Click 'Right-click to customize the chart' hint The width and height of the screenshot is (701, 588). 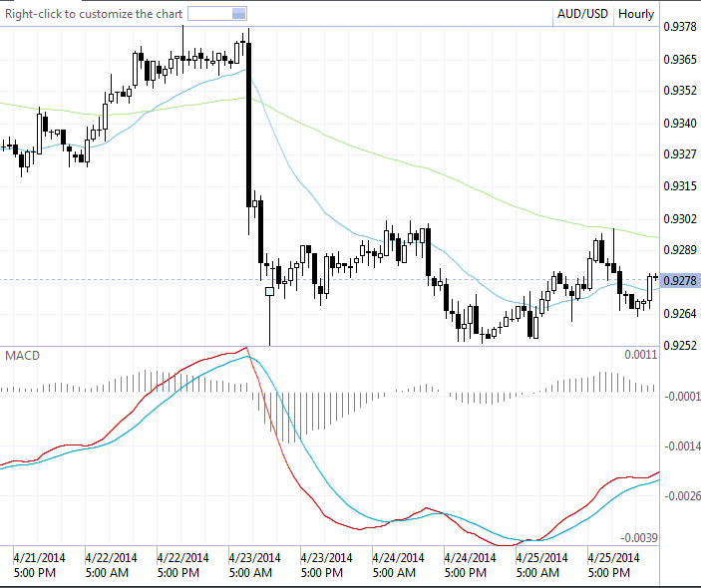(94, 14)
